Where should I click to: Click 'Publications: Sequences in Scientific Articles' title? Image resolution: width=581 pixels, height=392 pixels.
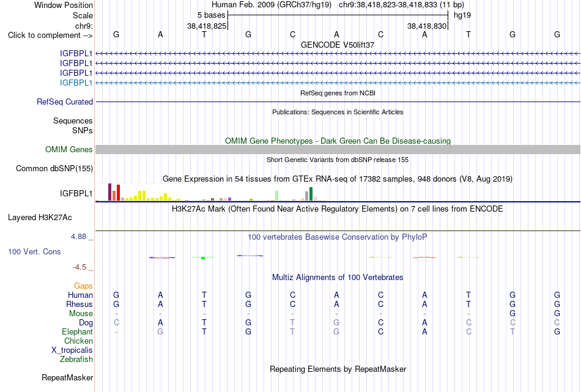click(338, 112)
